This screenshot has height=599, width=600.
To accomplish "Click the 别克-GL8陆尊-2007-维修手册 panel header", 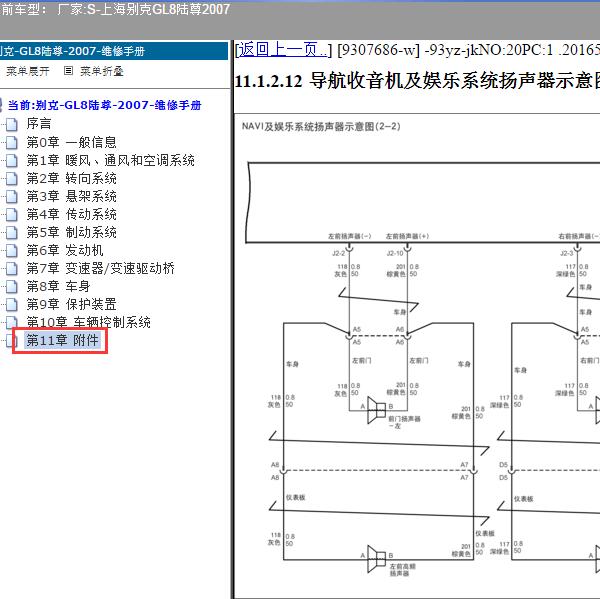I will [x=114, y=51].
